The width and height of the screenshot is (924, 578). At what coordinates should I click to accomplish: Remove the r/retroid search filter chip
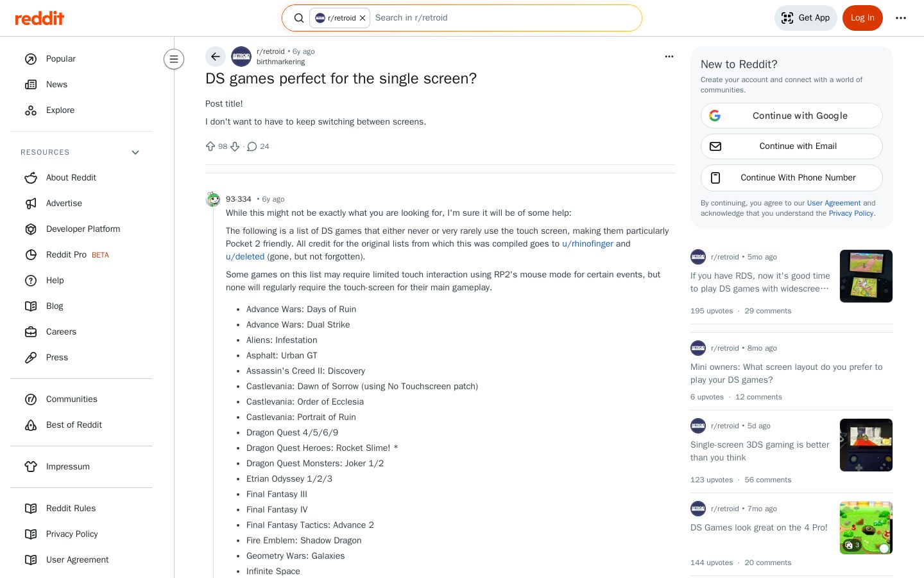[363, 18]
